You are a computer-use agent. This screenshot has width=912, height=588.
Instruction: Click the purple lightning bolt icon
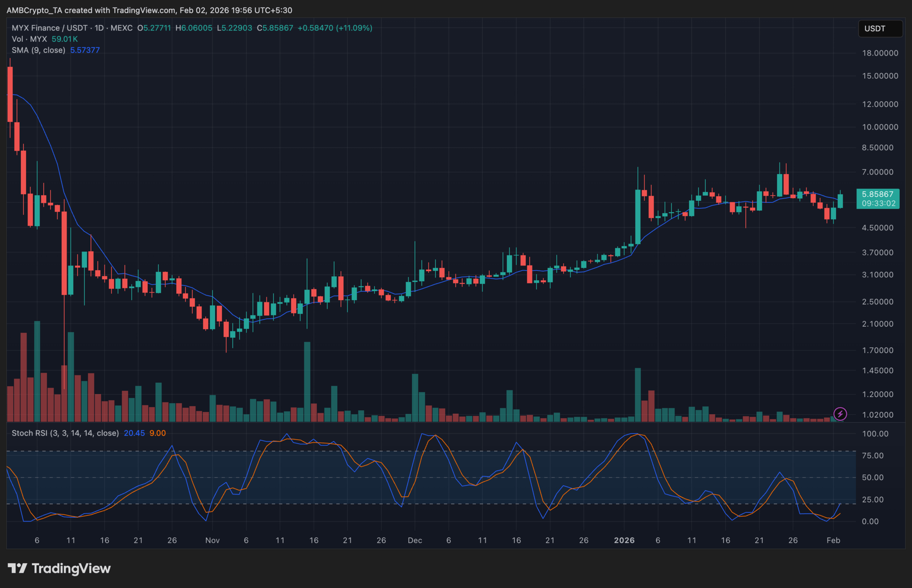840,414
